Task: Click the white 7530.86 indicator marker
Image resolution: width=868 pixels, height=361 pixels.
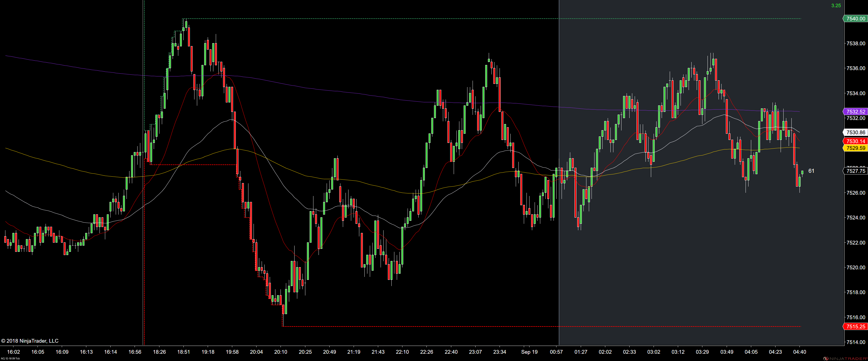Action: 855,132
